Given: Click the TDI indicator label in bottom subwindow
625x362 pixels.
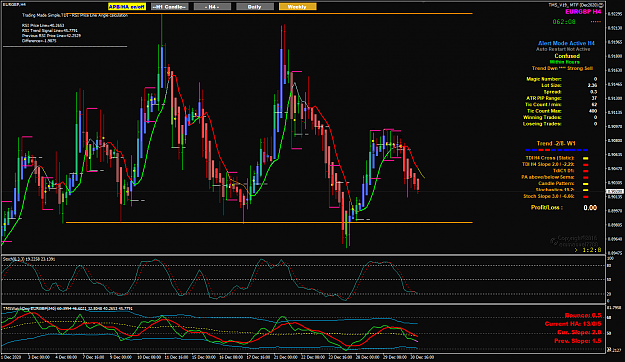Looking at the screenshot, I should [68, 309].
